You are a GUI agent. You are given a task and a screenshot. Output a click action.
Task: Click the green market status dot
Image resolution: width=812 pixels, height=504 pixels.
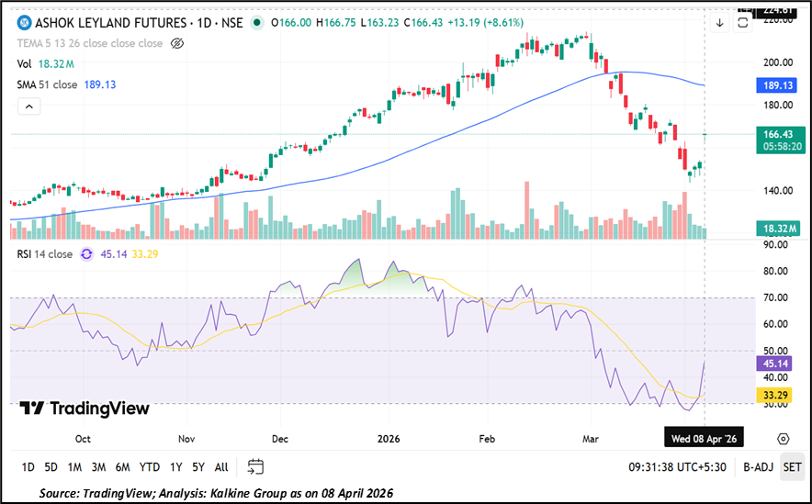click(256, 23)
